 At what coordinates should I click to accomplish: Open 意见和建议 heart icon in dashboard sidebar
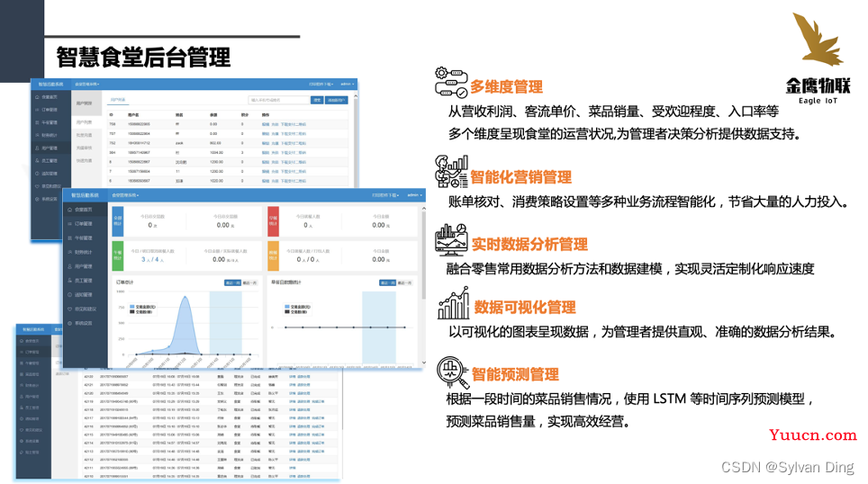click(69, 309)
